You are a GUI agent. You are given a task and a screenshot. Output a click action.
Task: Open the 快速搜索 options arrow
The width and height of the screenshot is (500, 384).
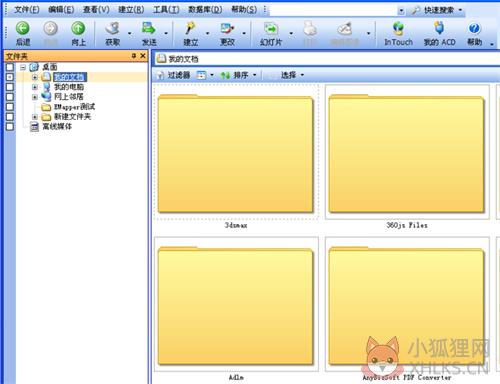(460, 10)
